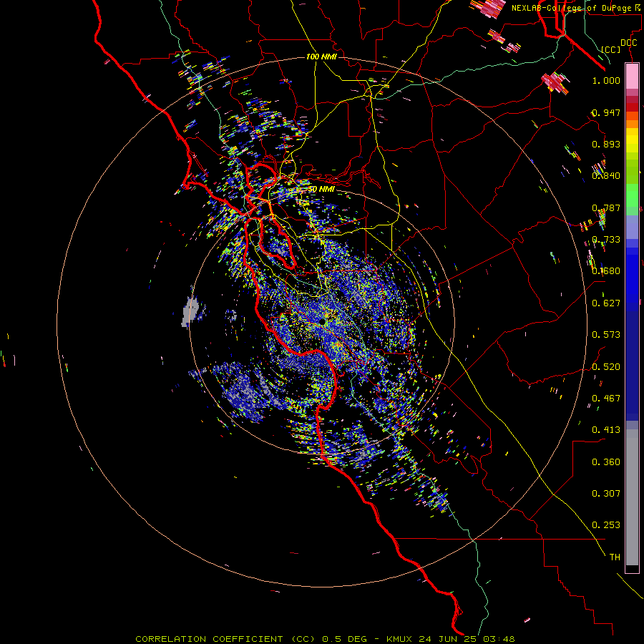Screen dimensions: 644x644
Task: Click the 50 NMI range ring label
Action: (321, 190)
